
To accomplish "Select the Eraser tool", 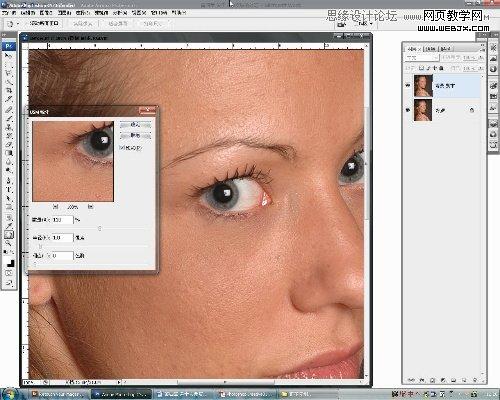I will click(9, 145).
